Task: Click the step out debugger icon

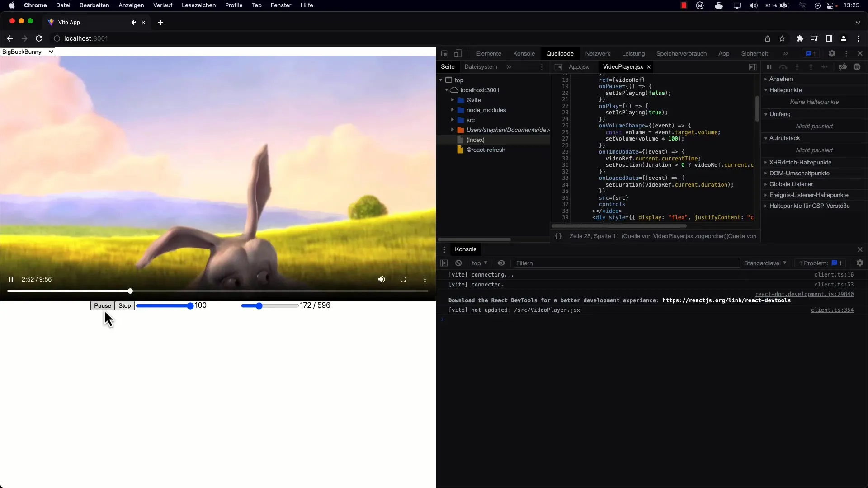Action: [x=811, y=67]
